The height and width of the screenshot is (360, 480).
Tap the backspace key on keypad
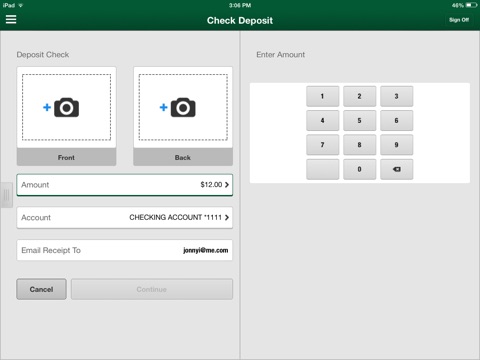click(x=396, y=169)
